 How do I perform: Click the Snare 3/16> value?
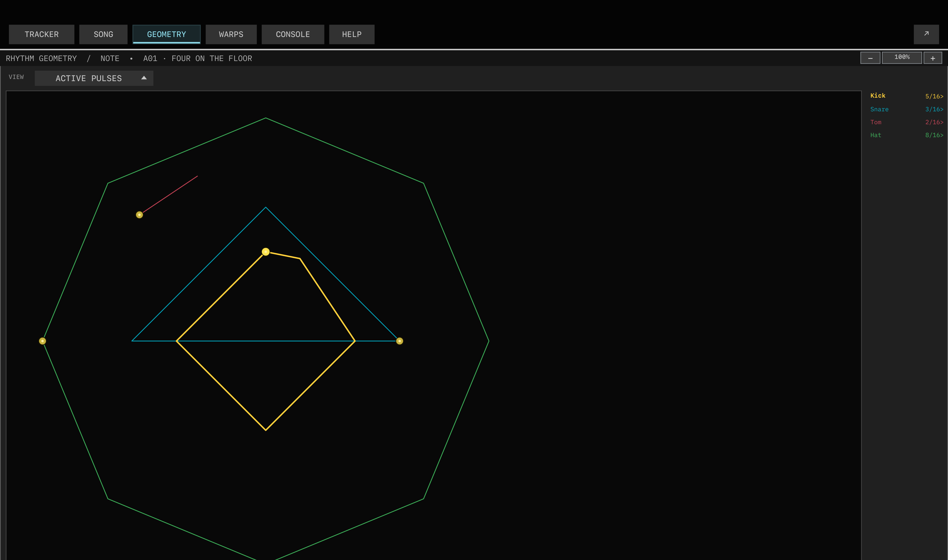(934, 109)
